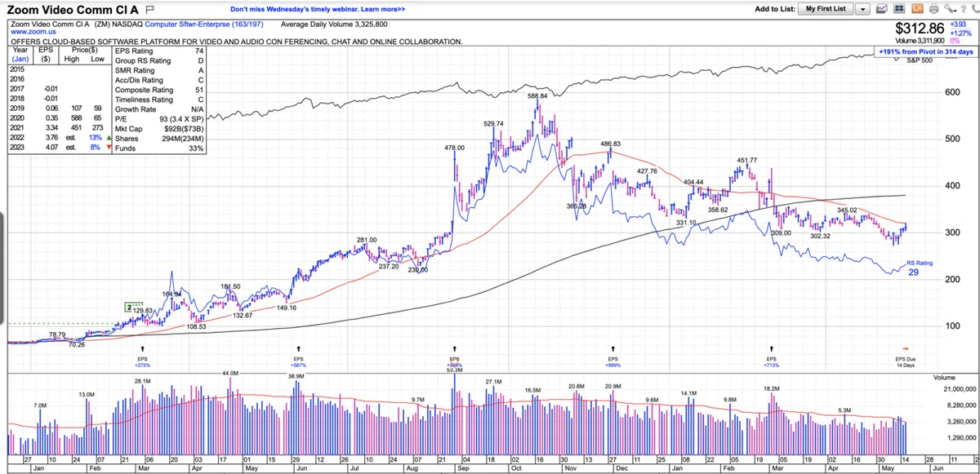Click the Funds 33% value
This screenshot has height=474, width=980.
coord(195,148)
